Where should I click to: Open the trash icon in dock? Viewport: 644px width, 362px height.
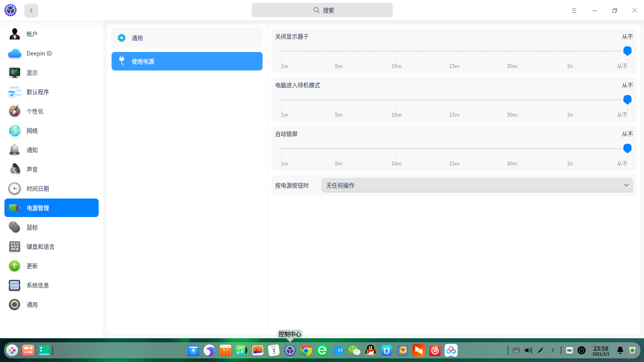(632, 350)
